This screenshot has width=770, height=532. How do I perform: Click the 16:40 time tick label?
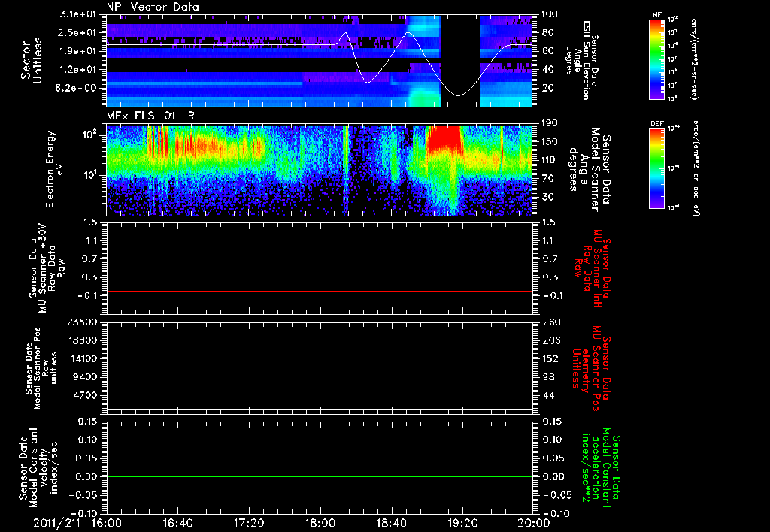coord(177,523)
